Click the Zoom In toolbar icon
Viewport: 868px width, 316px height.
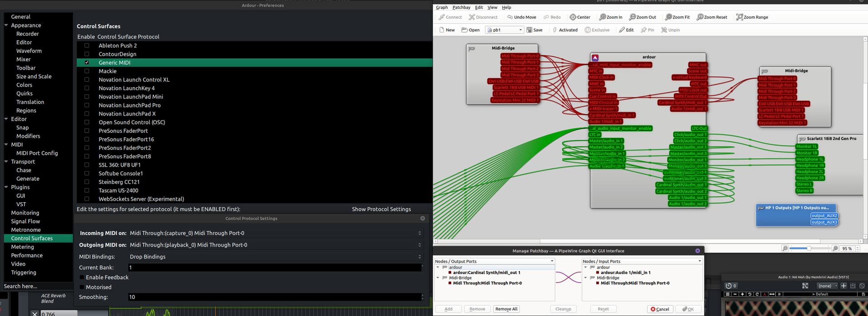click(603, 17)
